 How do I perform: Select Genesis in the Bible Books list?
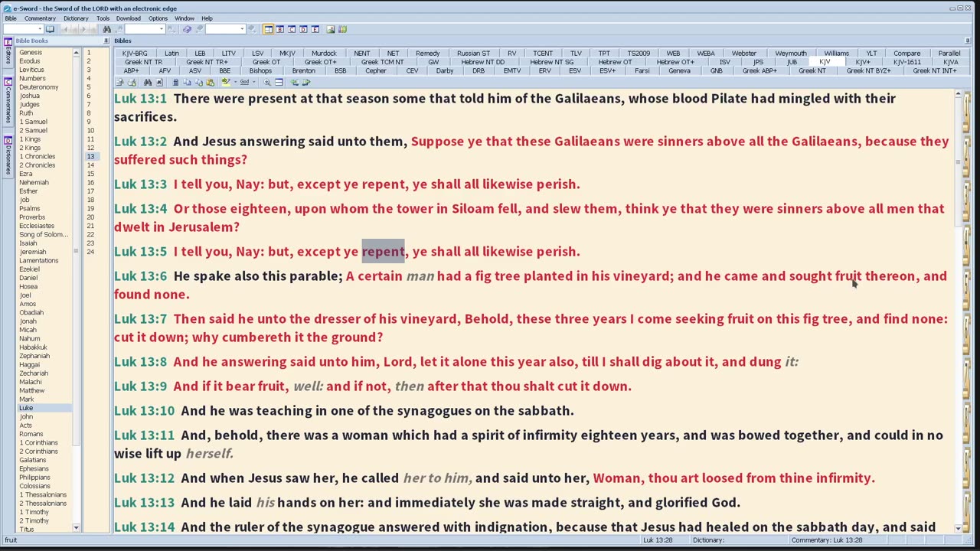[x=31, y=53]
